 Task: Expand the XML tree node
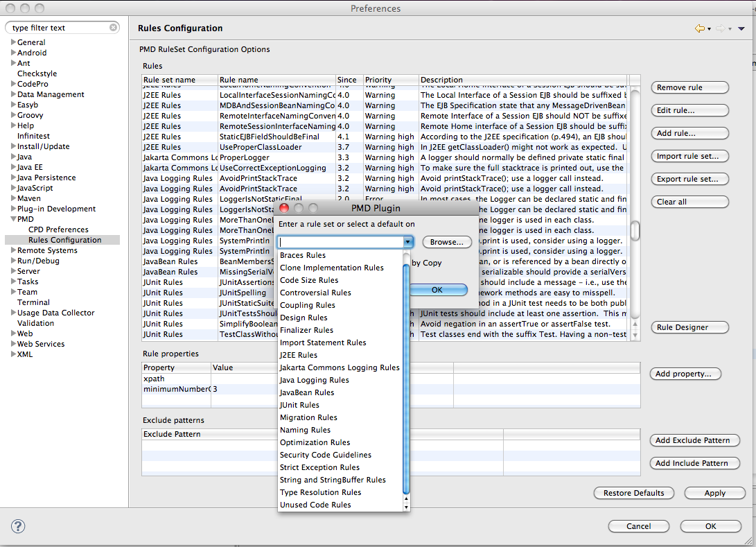[13, 354]
